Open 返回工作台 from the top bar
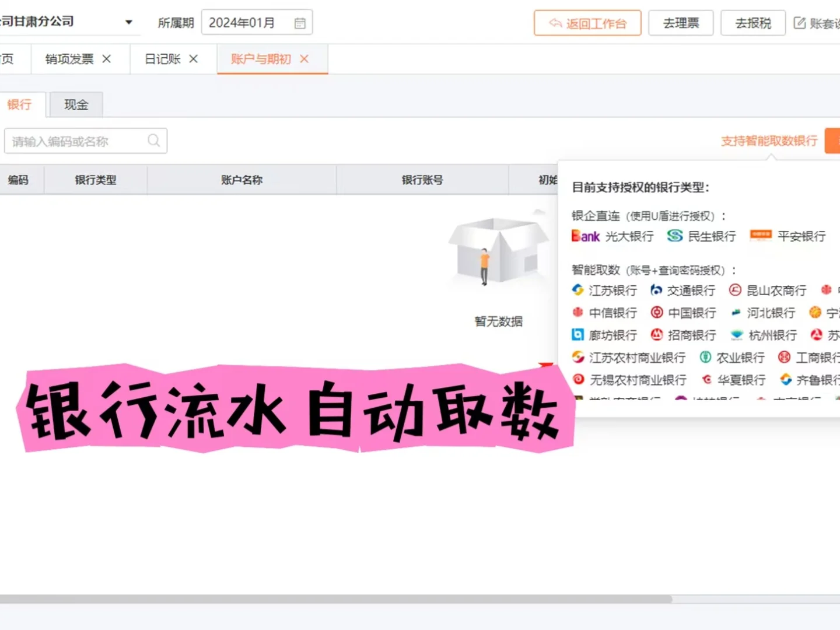The height and width of the screenshot is (630, 840). tap(587, 23)
